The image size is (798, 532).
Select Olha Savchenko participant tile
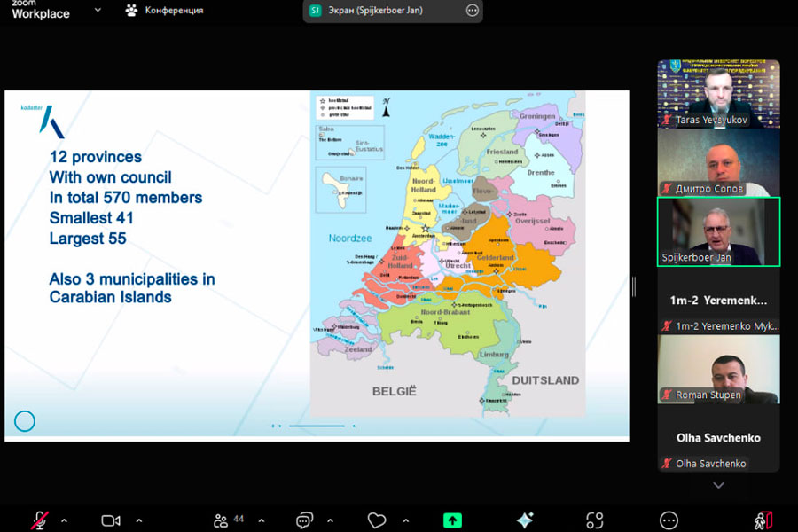[718, 438]
